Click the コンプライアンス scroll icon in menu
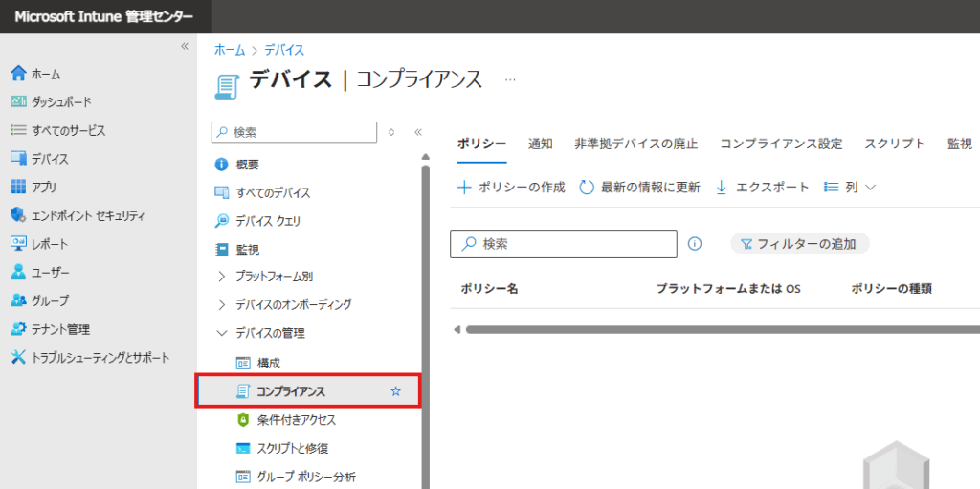Viewport: 980px width, 489px height. click(242, 391)
